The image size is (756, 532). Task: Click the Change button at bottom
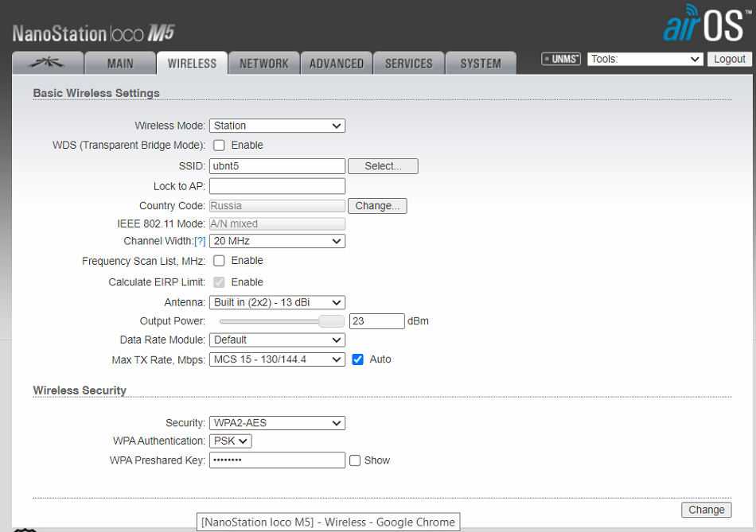point(707,510)
